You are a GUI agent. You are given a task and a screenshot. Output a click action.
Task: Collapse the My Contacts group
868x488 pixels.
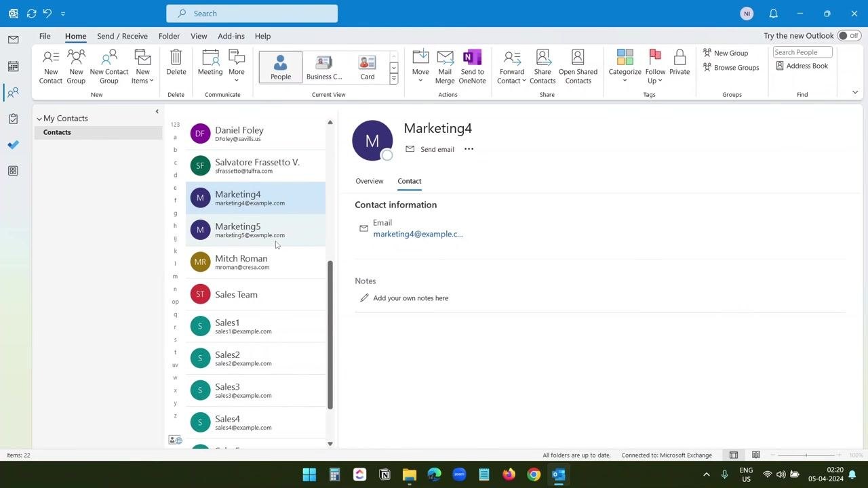click(39, 119)
